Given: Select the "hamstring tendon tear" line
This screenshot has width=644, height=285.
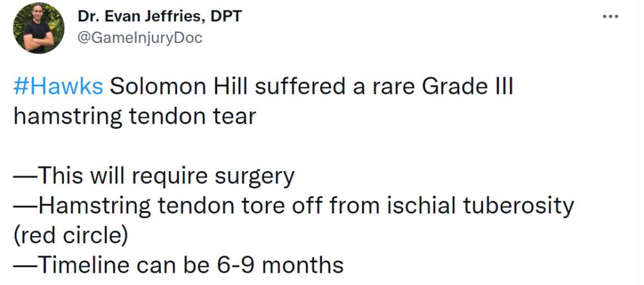Looking at the screenshot, I should [135, 117].
